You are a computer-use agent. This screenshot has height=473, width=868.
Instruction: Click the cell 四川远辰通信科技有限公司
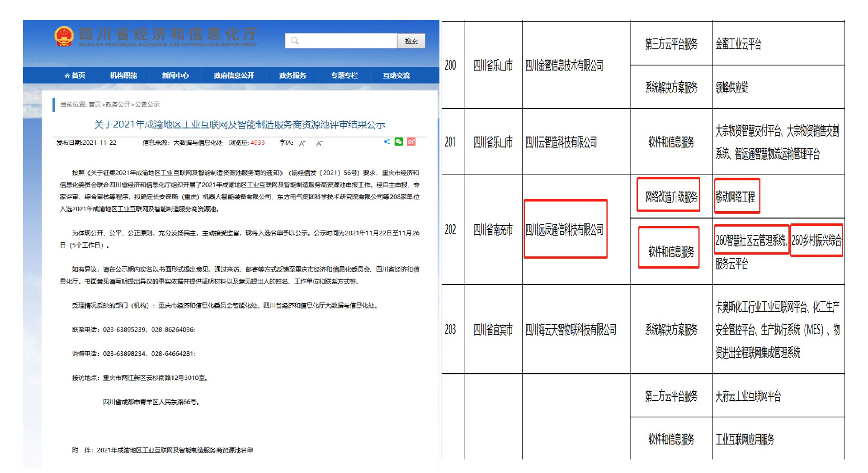564,230
